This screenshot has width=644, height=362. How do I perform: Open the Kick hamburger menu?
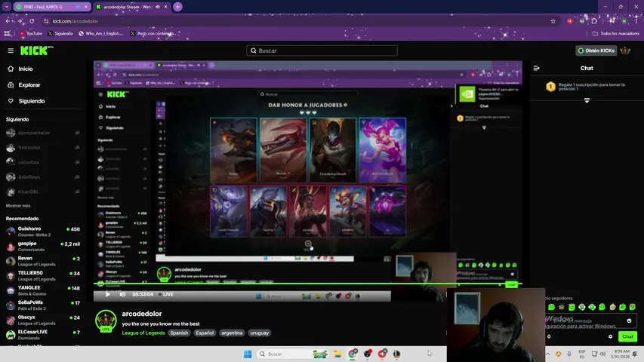[x=11, y=51]
